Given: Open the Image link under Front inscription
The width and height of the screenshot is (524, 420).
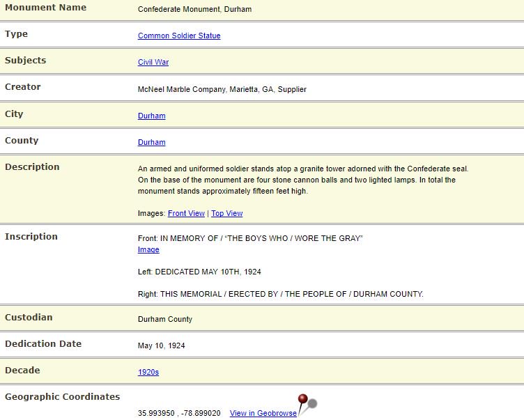Looking at the screenshot, I should point(148,249).
